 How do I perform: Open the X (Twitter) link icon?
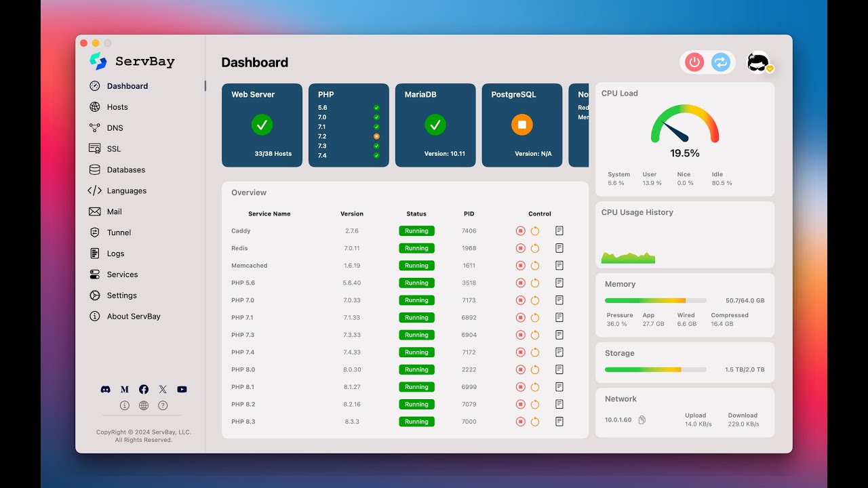coord(163,389)
